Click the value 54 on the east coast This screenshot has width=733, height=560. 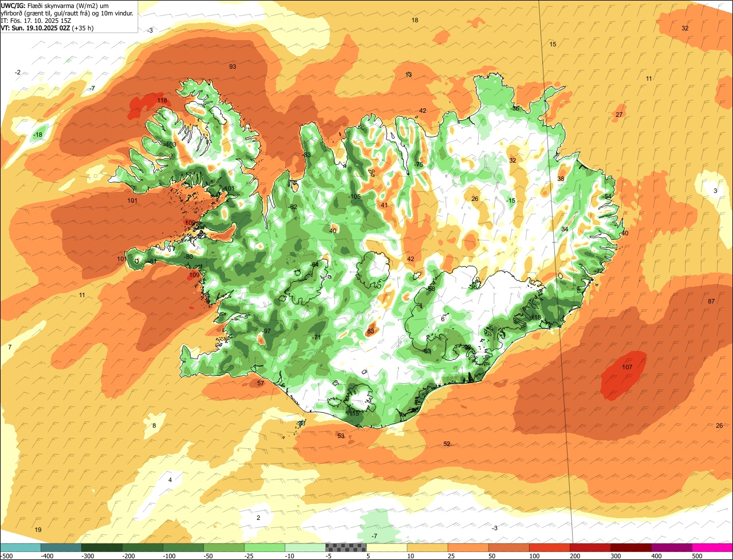(608, 196)
